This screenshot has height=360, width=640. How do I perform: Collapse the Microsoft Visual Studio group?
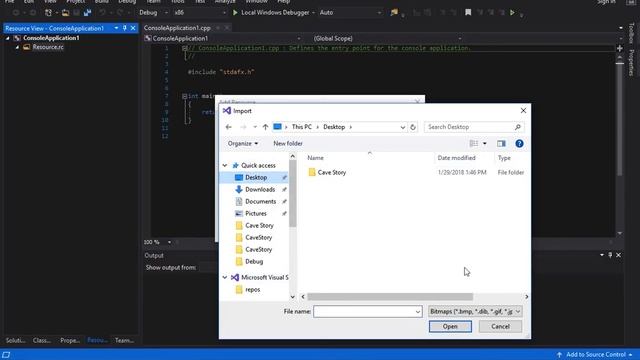click(x=225, y=278)
